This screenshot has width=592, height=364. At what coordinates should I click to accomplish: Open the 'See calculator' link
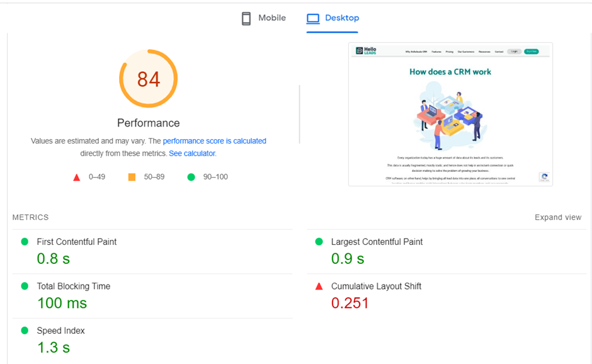(192, 154)
